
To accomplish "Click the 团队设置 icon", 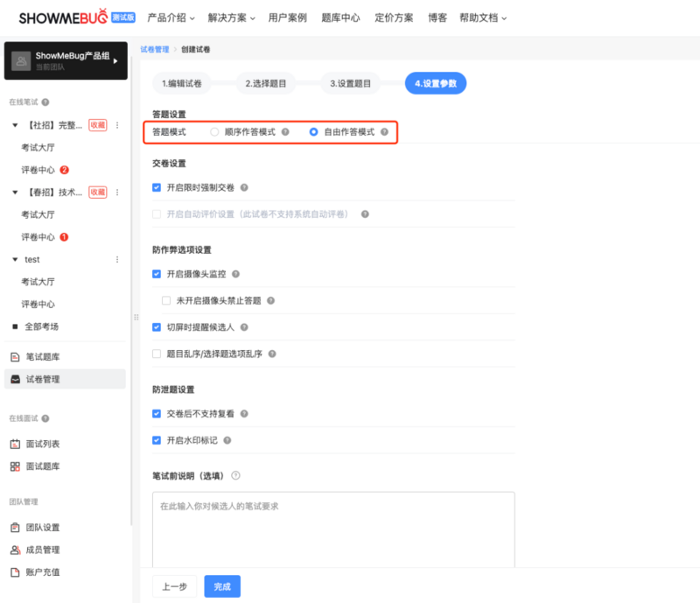I will coord(15,528).
